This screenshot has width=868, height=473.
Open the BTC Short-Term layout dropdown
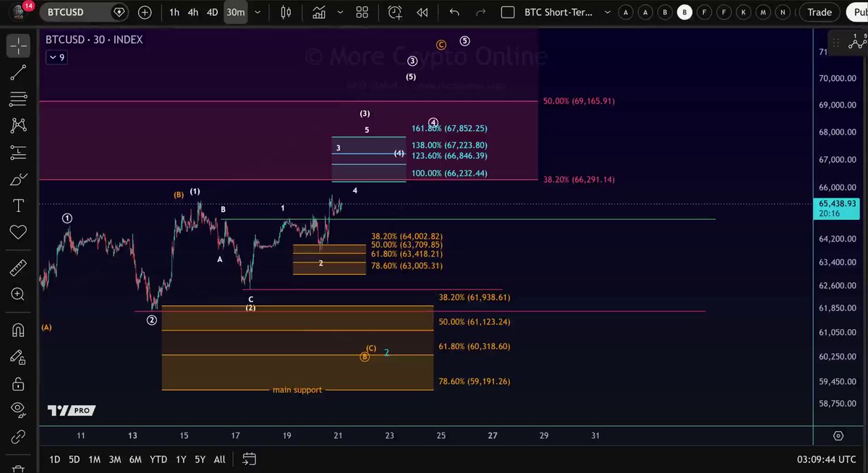pyautogui.click(x=608, y=12)
